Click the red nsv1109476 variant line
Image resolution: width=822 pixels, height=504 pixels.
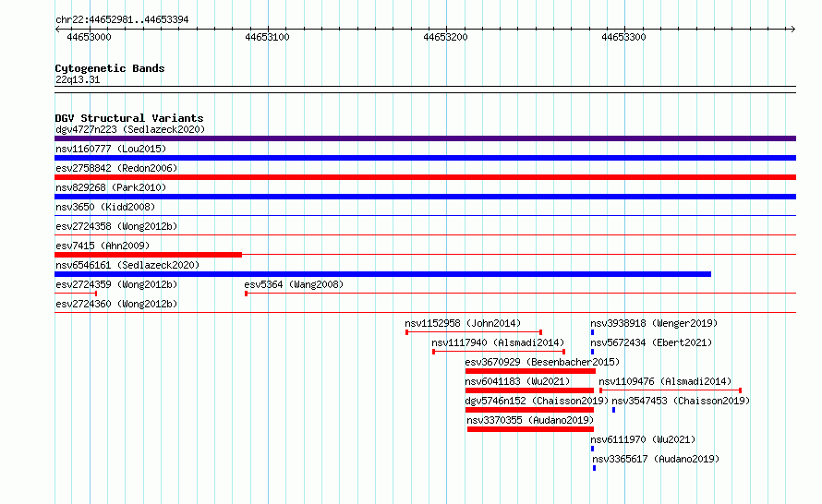tap(671, 390)
